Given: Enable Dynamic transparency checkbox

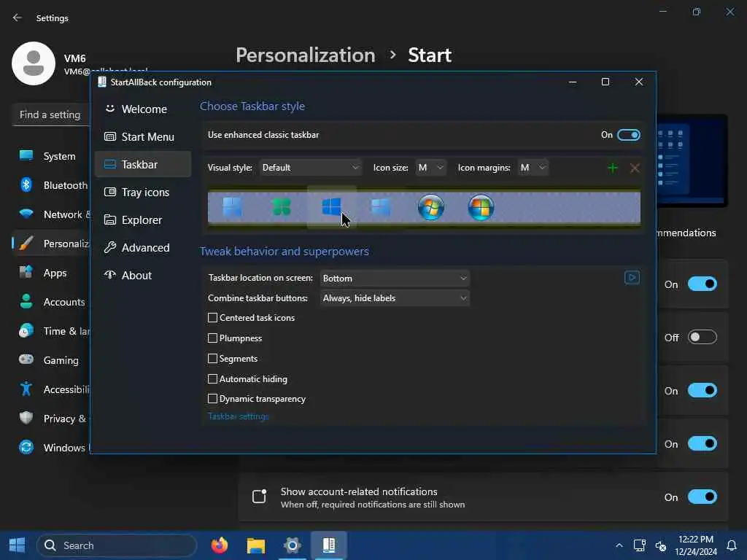Looking at the screenshot, I should pyautogui.click(x=212, y=399).
